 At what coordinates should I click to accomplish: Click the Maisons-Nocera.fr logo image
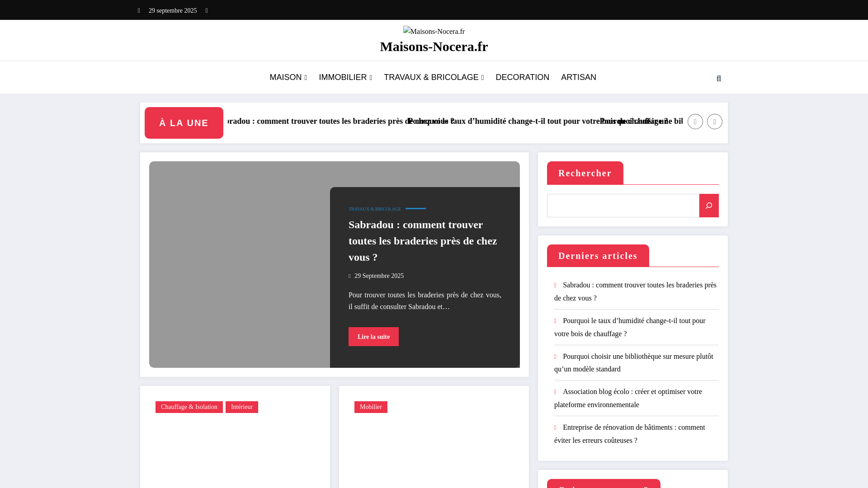[x=434, y=31]
